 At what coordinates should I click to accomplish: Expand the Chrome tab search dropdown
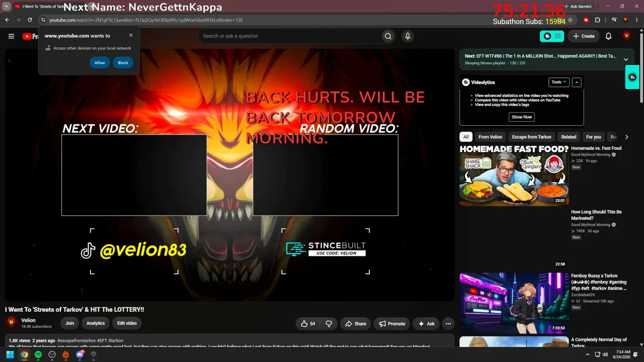[x=7, y=6]
